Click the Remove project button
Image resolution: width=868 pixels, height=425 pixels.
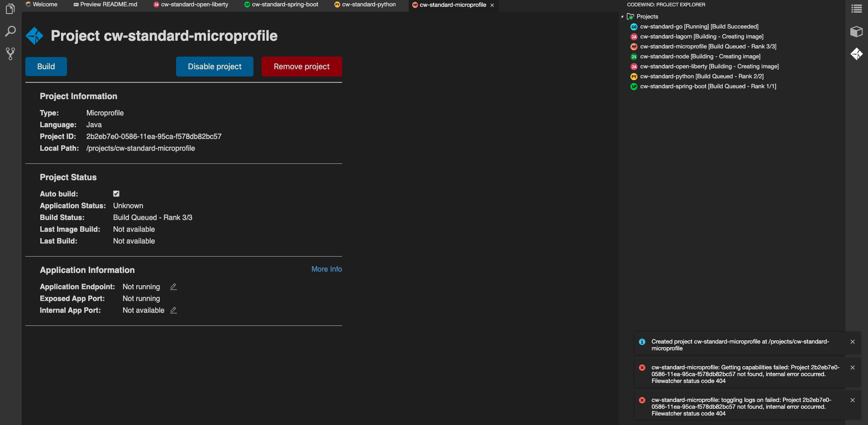point(301,66)
